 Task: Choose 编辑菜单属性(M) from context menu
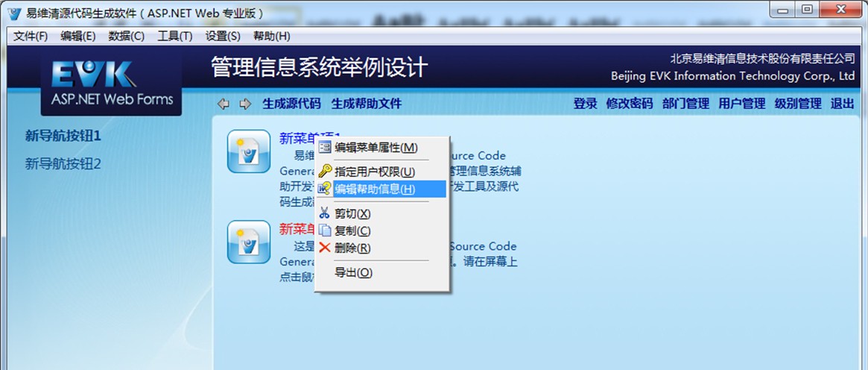coord(381,148)
